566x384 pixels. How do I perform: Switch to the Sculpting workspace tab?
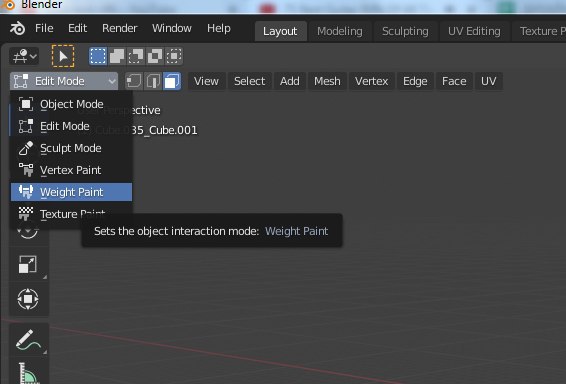click(x=405, y=31)
